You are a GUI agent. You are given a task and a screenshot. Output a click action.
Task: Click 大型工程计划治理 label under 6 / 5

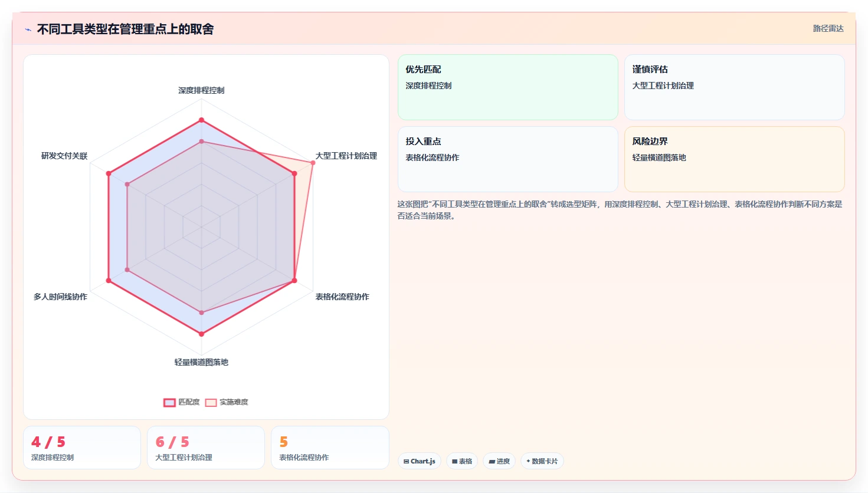184,458
